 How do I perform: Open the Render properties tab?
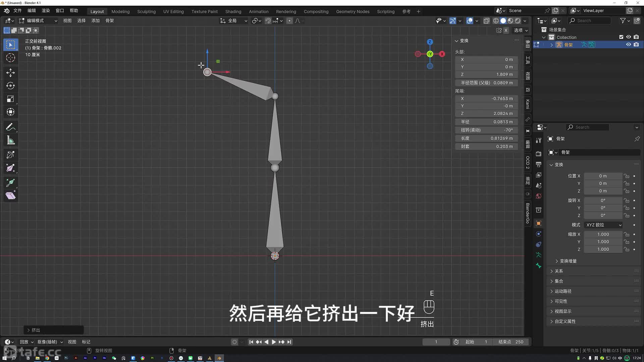click(538, 154)
